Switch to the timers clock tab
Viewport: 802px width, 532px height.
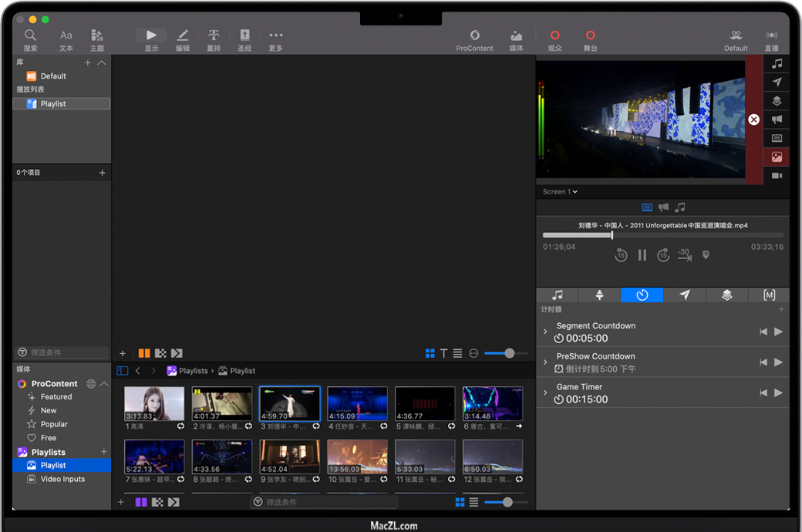pos(642,295)
